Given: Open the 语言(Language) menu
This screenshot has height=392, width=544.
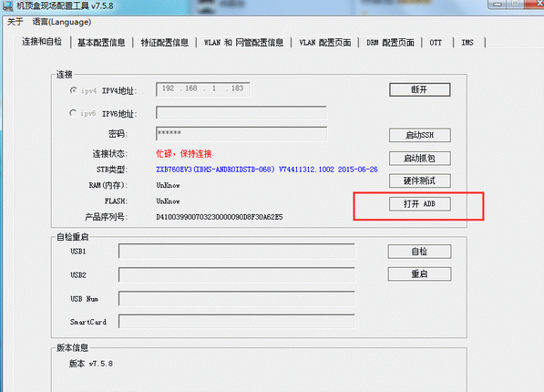Looking at the screenshot, I should (x=62, y=22).
